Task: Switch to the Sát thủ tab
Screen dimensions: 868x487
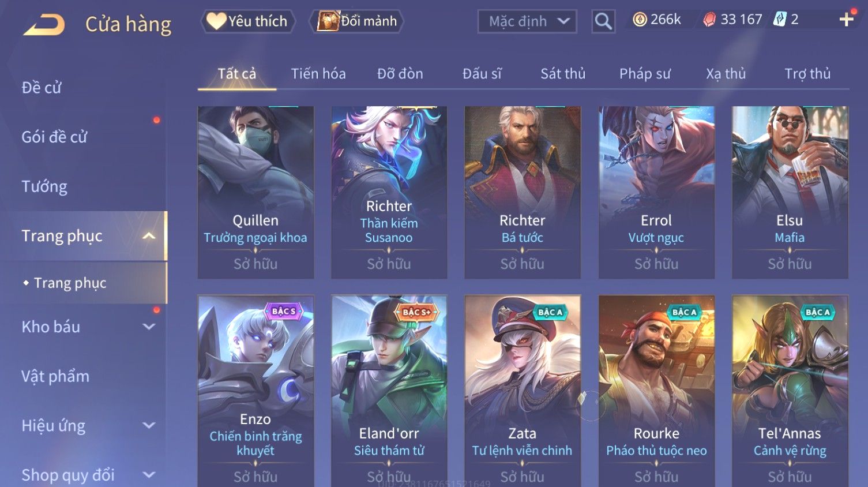Action: 563,74
